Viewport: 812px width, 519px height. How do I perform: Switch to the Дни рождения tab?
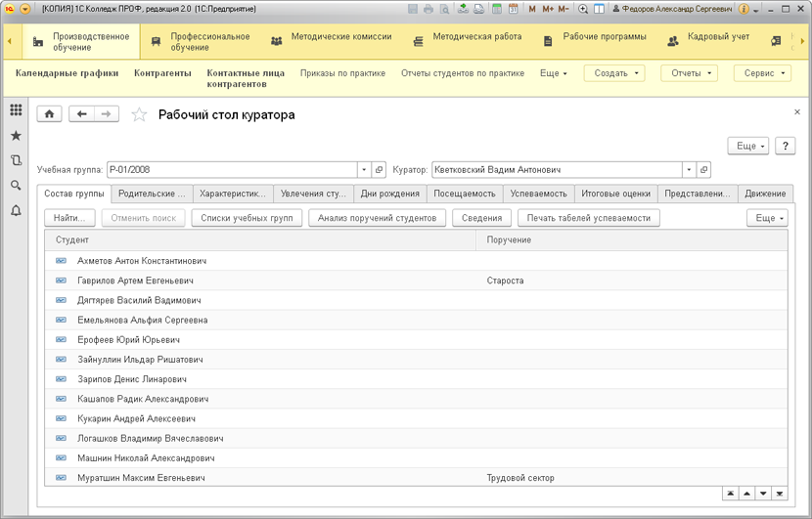[390, 194]
